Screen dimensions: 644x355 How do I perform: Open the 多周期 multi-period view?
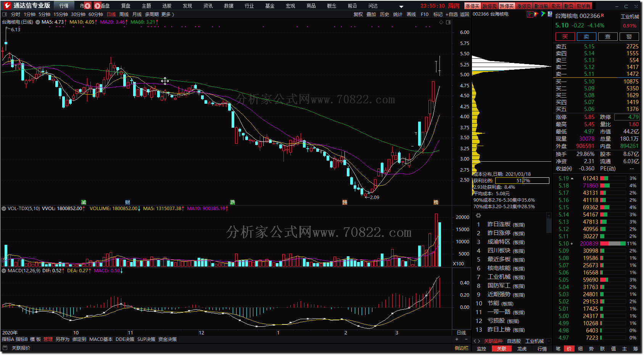pos(152,14)
